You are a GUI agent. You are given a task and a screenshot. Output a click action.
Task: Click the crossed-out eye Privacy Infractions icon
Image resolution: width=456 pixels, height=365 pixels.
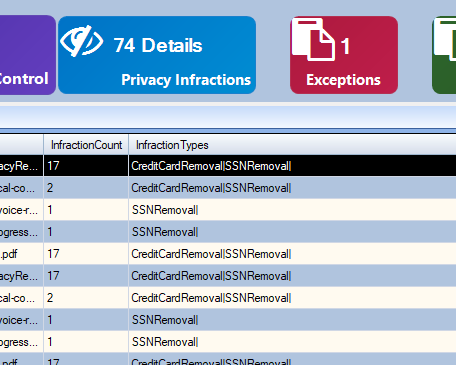pos(82,42)
